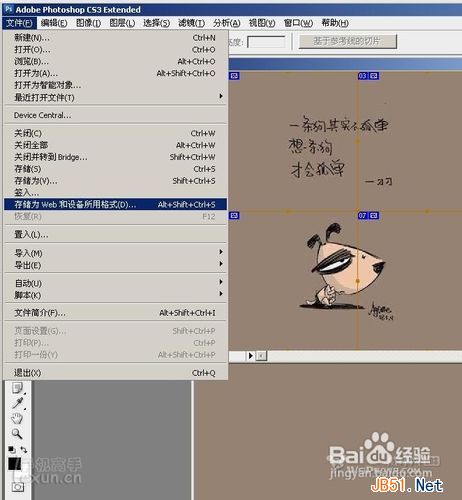Expand 最近打开文件(T) submenu

point(115,97)
